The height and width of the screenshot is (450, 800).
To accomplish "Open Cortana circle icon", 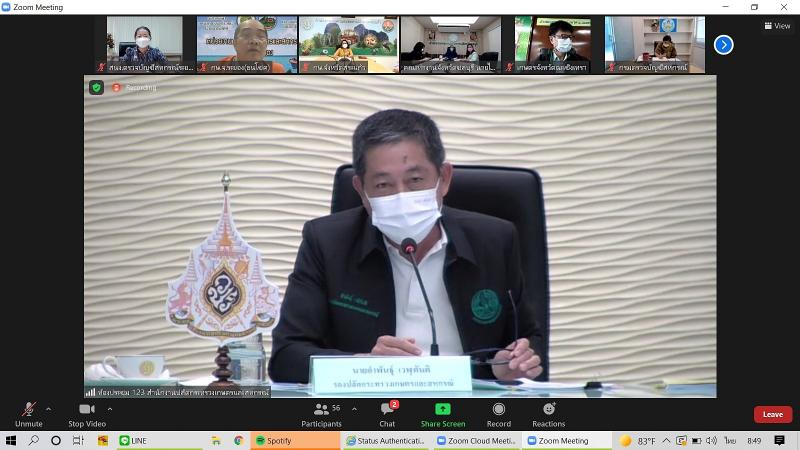I will point(56,441).
